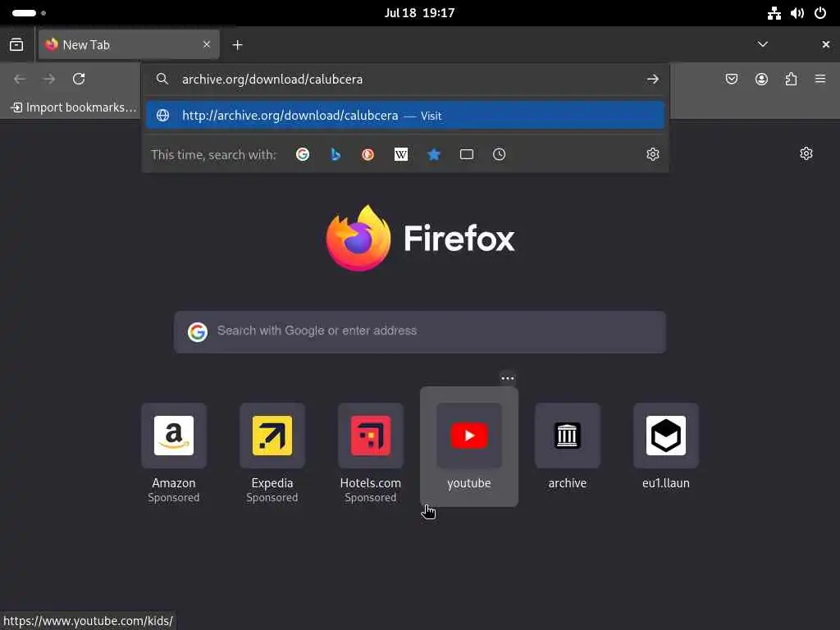The image size is (840, 630).
Task: Search this time with DuckDuckGo
Action: click(x=368, y=154)
